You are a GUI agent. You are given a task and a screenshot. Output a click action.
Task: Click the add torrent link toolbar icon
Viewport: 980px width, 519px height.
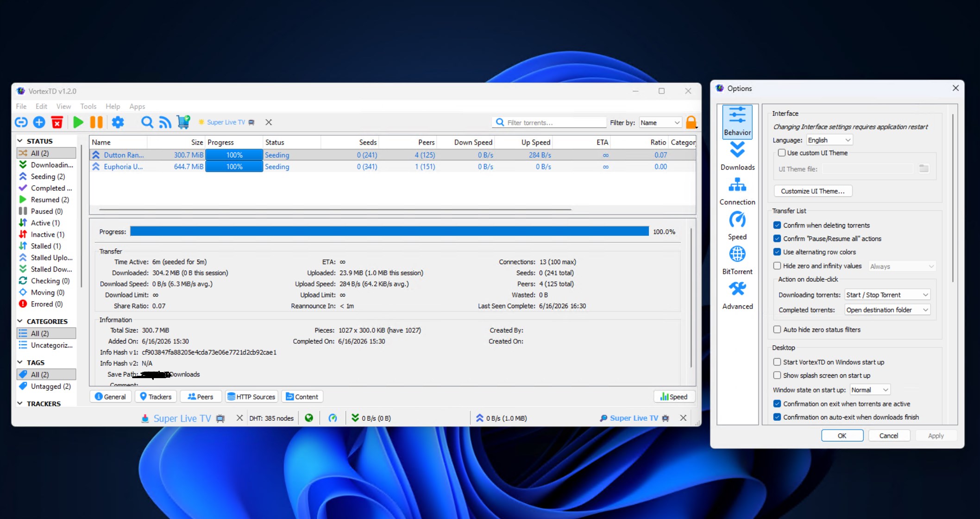(21, 122)
